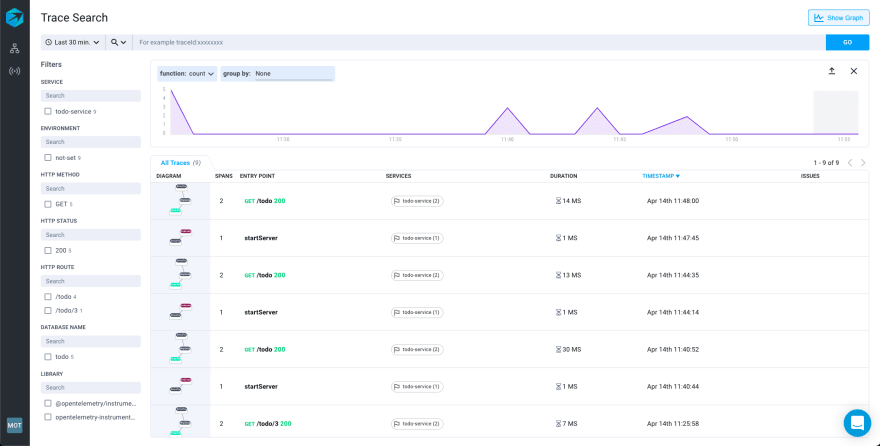Screen dimensions: 880x446
Task: Click the Spans column header
Action: tap(223, 176)
